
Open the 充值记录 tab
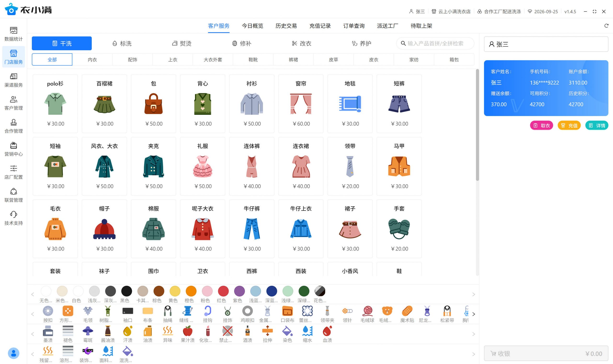320,26
